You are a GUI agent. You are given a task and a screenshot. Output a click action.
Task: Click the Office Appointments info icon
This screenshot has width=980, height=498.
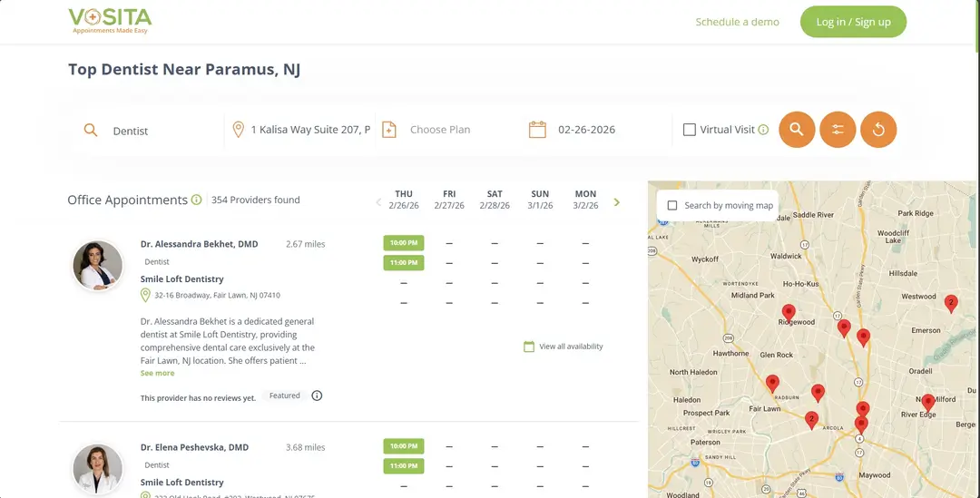click(196, 200)
